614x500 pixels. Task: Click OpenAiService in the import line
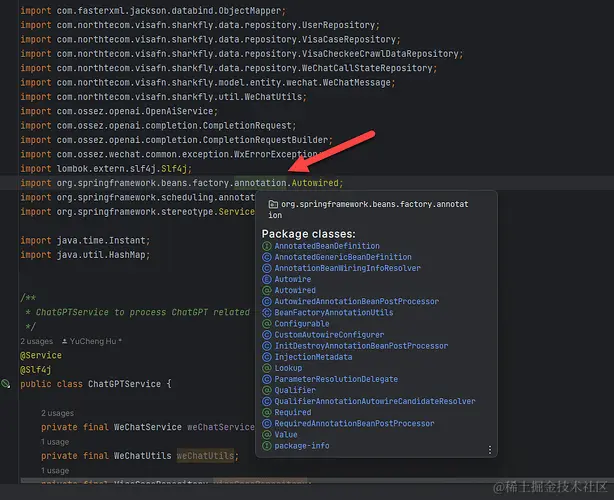179,111
